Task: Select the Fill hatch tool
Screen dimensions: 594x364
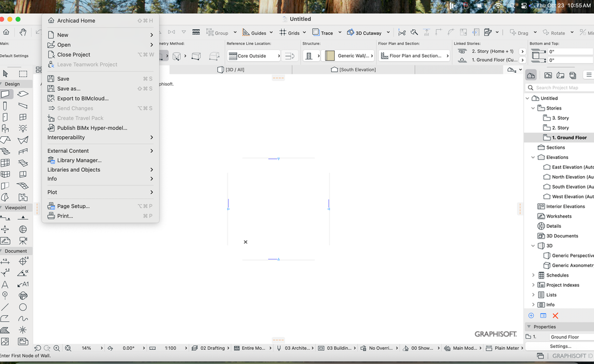Action: [5, 330]
